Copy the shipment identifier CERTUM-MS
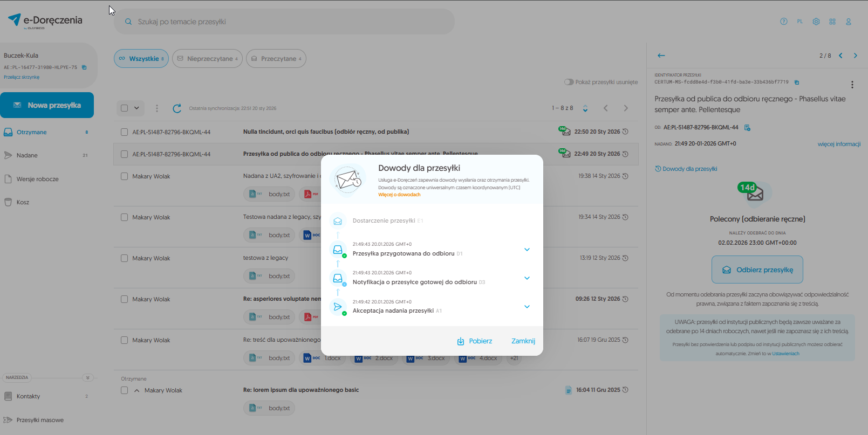Viewport: 868px width, 435px height. click(797, 82)
